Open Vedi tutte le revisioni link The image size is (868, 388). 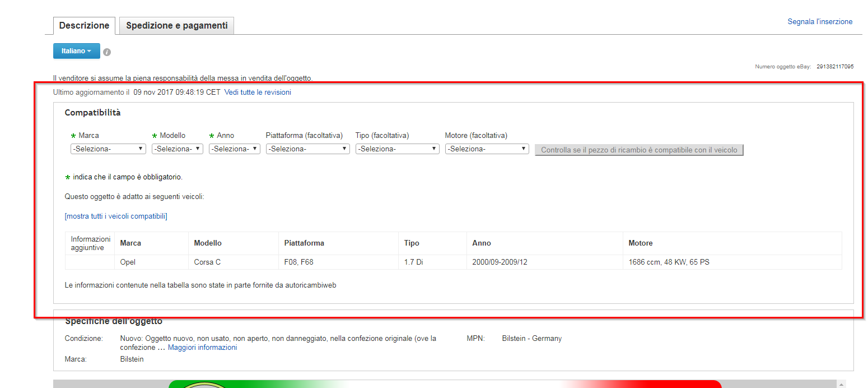(258, 93)
